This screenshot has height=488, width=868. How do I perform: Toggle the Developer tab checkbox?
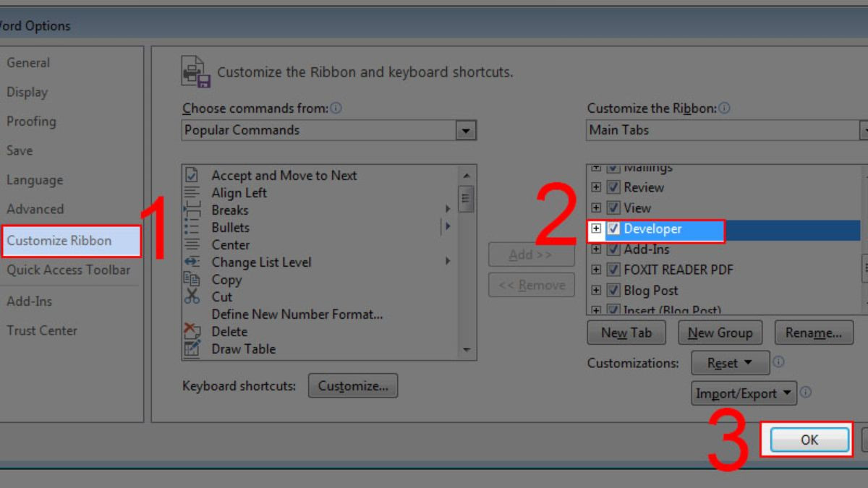click(613, 228)
